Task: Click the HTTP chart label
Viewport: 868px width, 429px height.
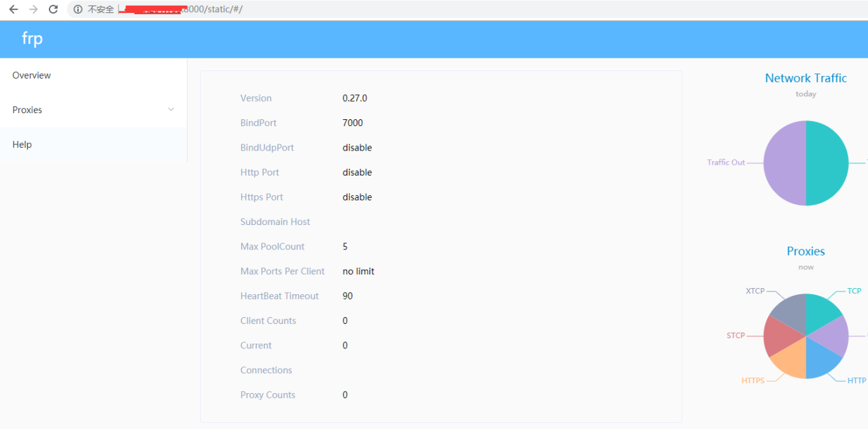Action: click(x=856, y=381)
